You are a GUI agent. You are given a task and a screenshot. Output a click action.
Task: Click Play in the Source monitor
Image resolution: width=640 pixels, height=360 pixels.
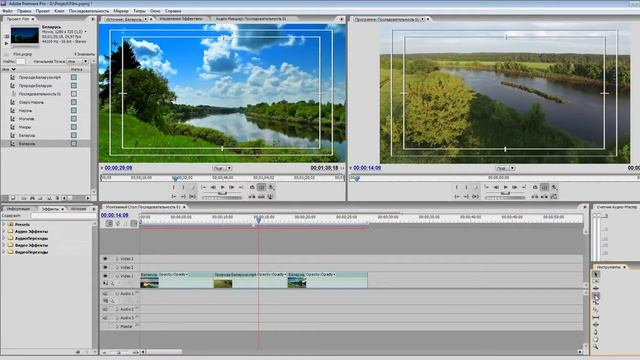pos(222,187)
